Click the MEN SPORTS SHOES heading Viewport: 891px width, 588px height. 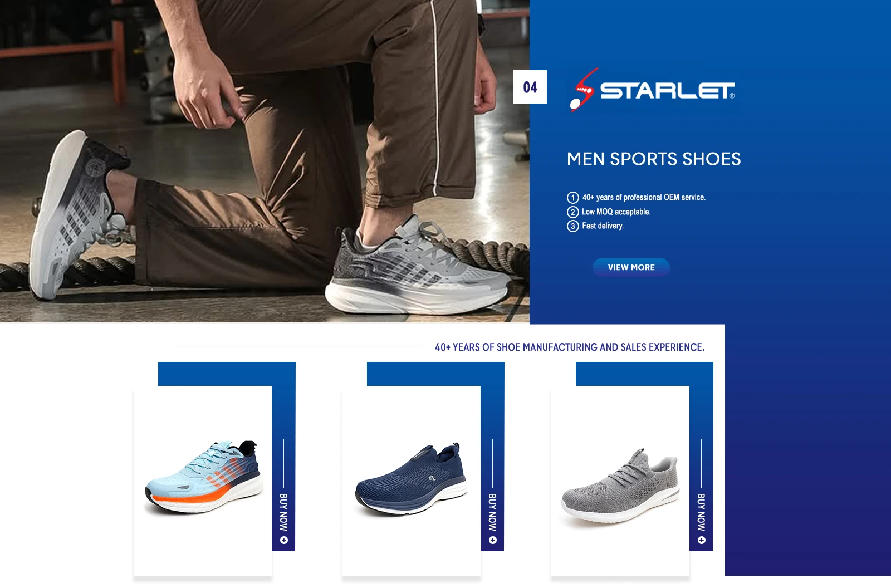tap(654, 159)
